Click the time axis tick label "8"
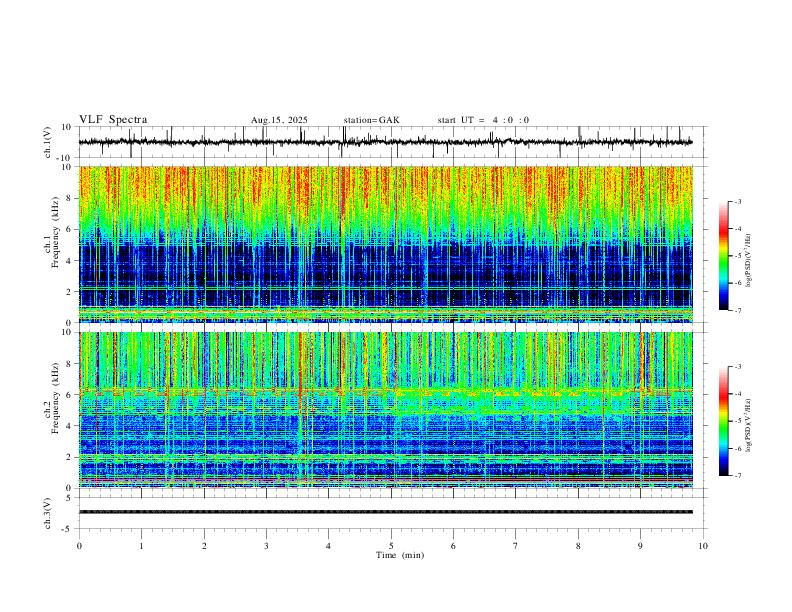This screenshot has height=612, width=792. point(578,546)
